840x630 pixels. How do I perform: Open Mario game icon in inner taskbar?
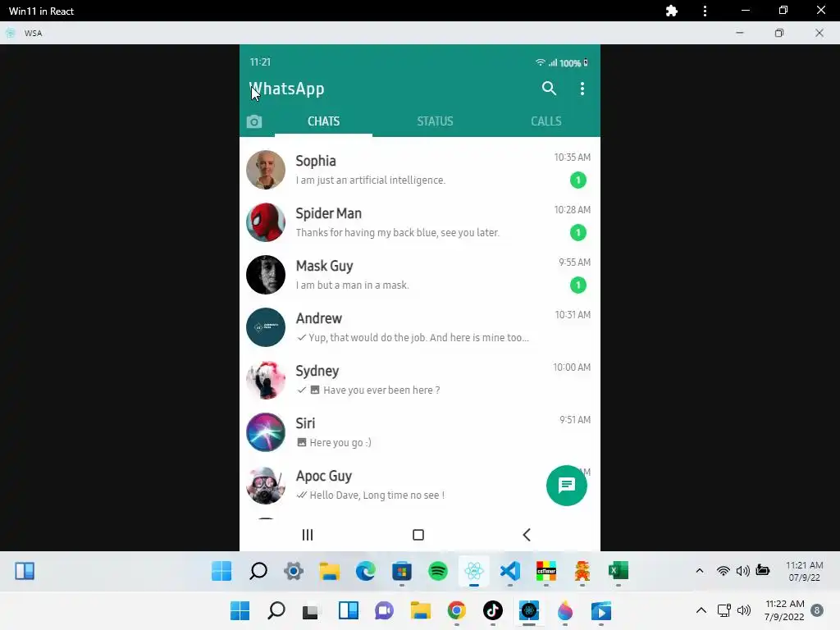point(582,571)
